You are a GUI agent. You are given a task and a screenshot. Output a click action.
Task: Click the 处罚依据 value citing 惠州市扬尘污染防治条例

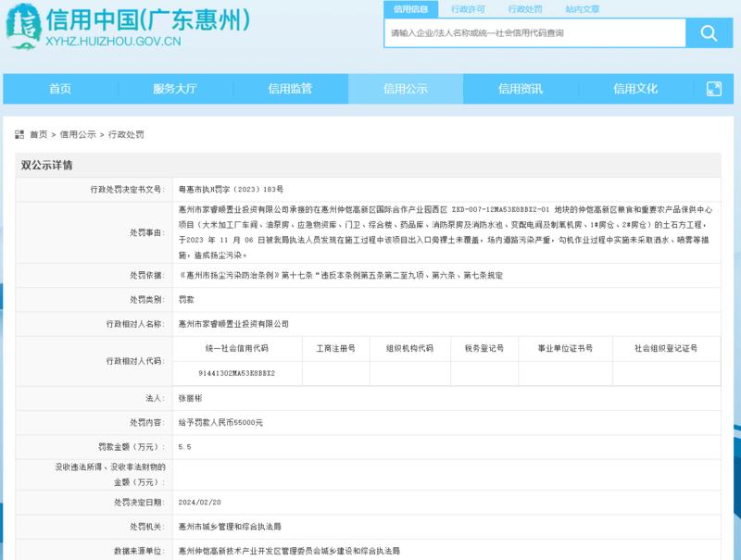click(x=340, y=275)
